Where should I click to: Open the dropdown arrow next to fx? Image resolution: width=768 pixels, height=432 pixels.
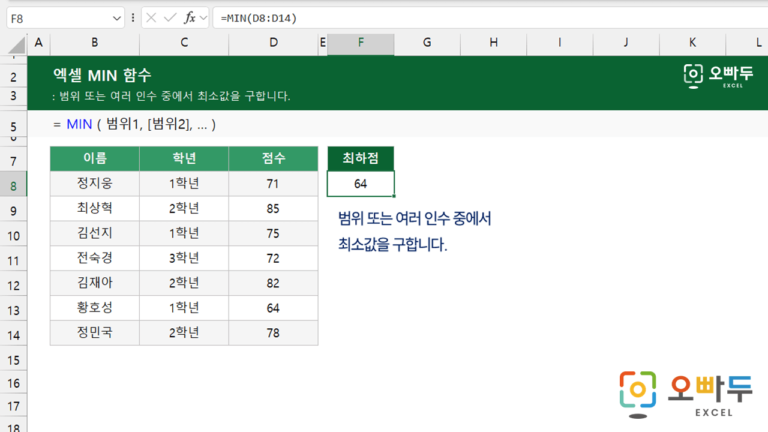203,18
